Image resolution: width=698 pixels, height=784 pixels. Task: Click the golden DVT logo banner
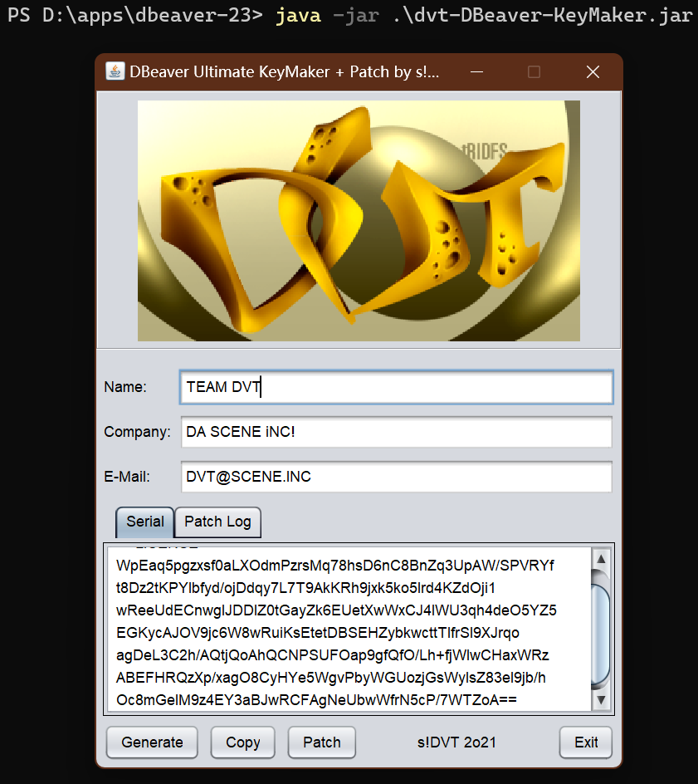[359, 221]
